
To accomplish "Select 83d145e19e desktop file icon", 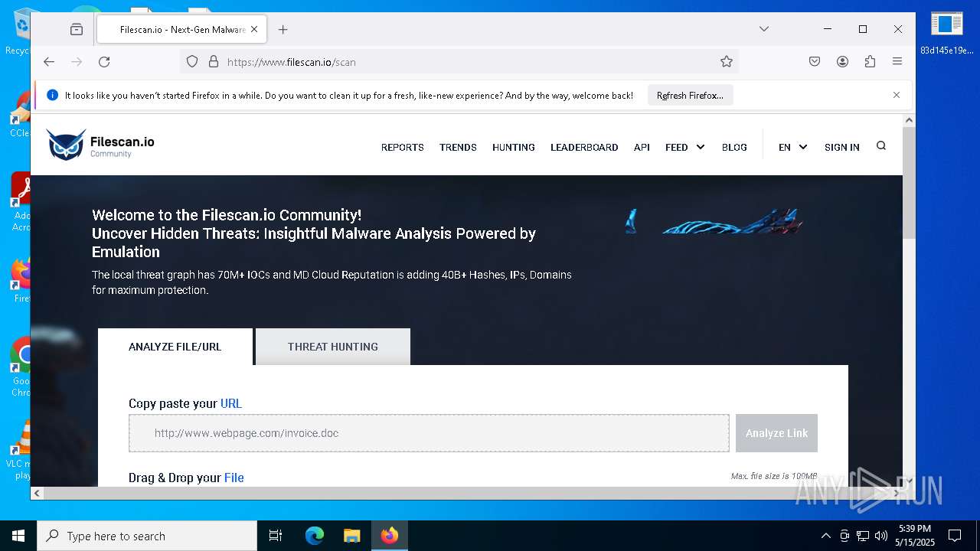I will 947,33.
